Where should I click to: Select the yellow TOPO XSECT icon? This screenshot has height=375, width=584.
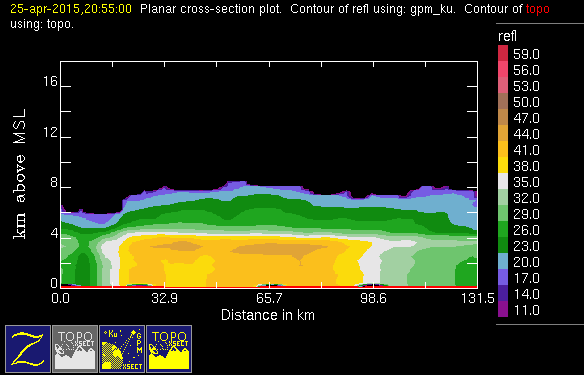[x=169, y=349]
